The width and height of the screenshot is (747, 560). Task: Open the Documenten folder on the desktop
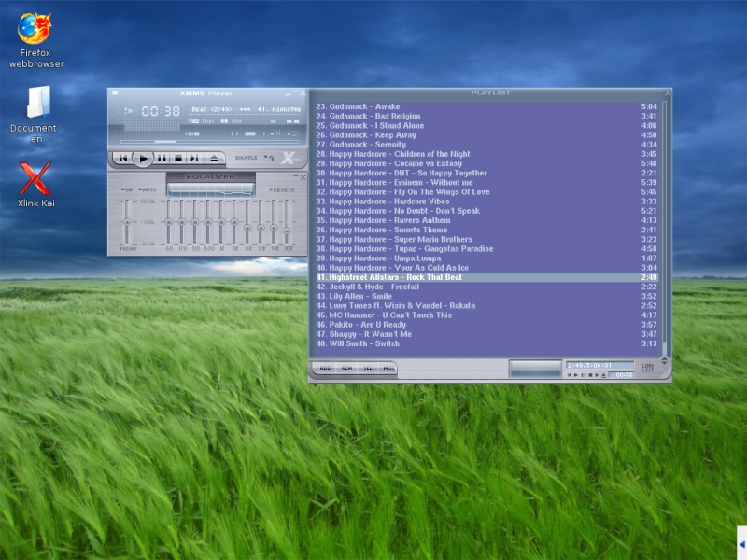[x=35, y=114]
